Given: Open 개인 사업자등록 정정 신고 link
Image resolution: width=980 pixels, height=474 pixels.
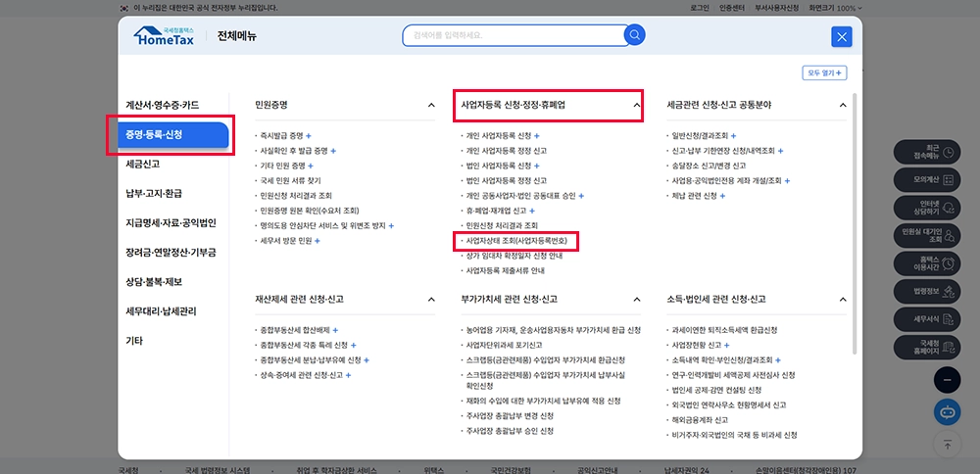Looking at the screenshot, I should coord(507,151).
